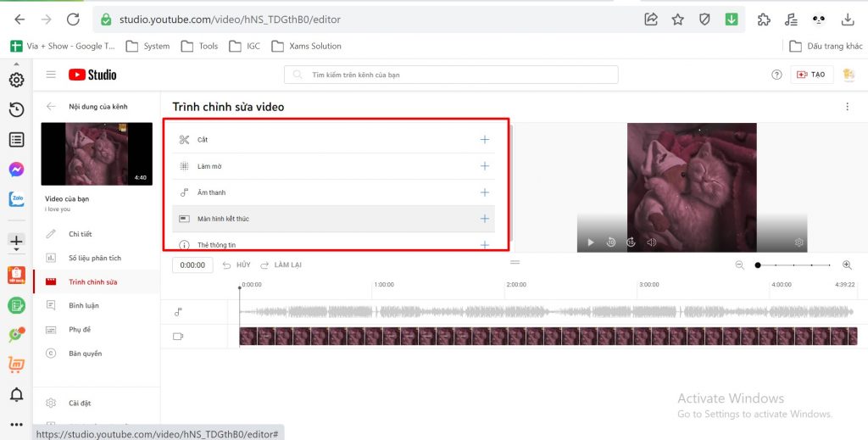
Task: Click the timeline panel resize handle
Action: 515,262
